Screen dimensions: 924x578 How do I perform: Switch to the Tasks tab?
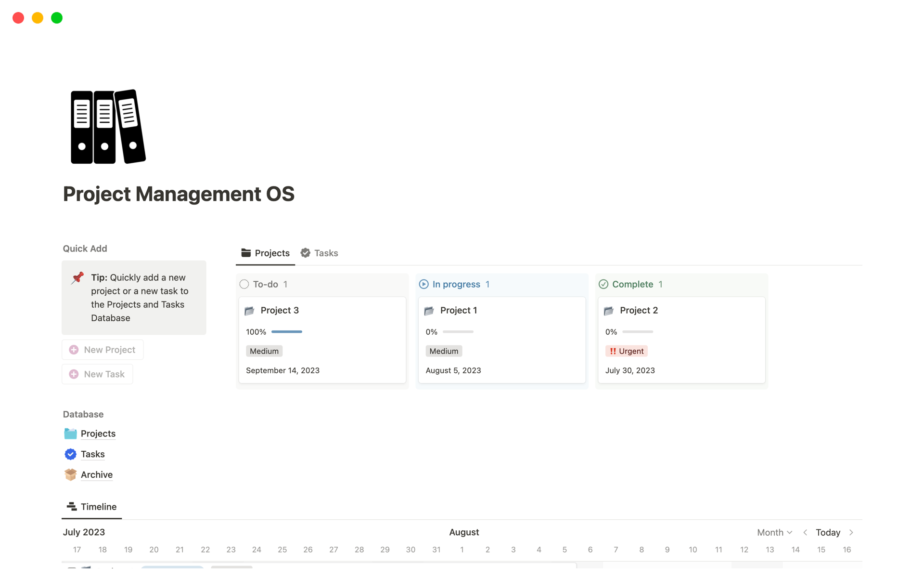[326, 253]
